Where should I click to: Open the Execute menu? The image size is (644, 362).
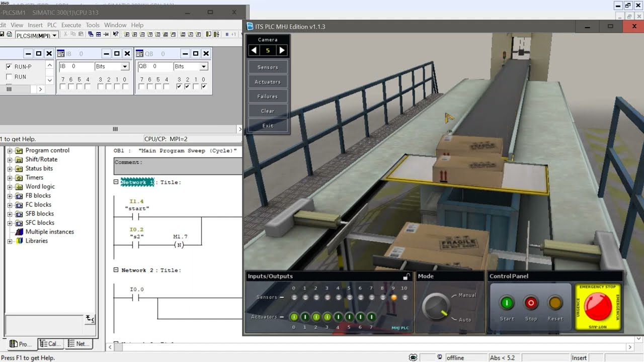(71, 25)
